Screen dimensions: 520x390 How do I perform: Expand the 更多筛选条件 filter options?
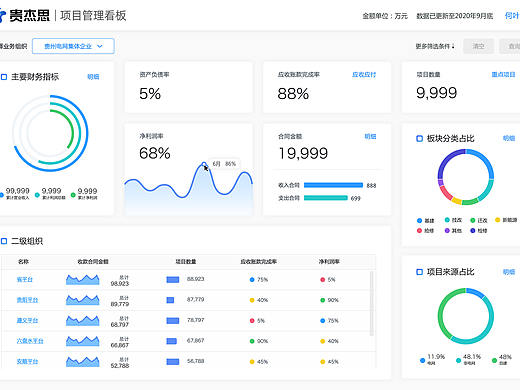point(435,46)
